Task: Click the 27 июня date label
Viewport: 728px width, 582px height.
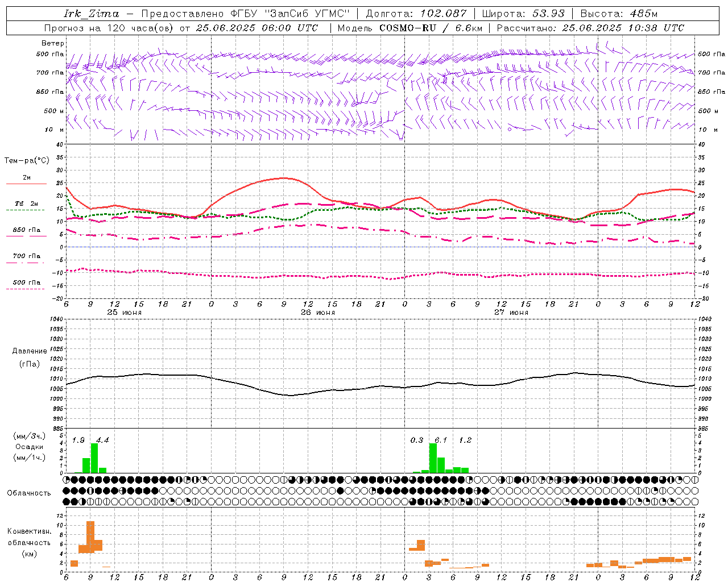Action: [511, 313]
